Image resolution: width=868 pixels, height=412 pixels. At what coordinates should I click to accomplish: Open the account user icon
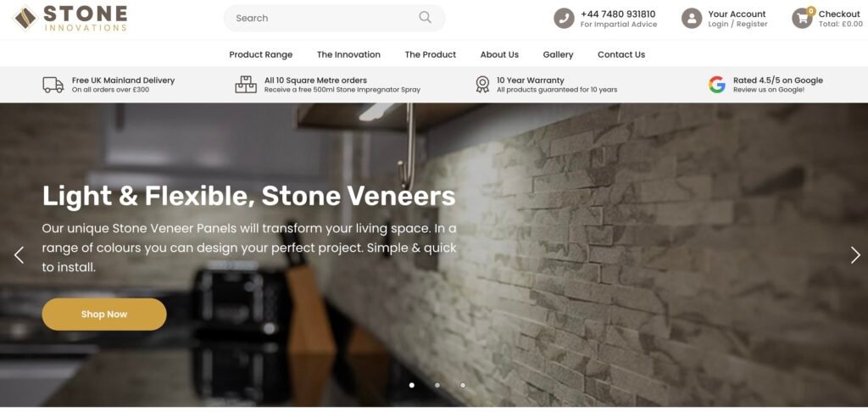point(692,19)
